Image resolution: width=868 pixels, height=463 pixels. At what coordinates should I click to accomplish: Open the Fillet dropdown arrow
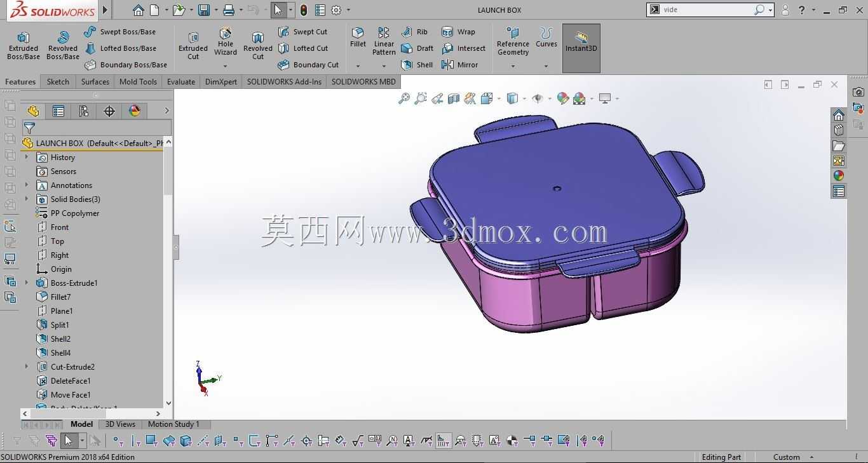[358, 66]
